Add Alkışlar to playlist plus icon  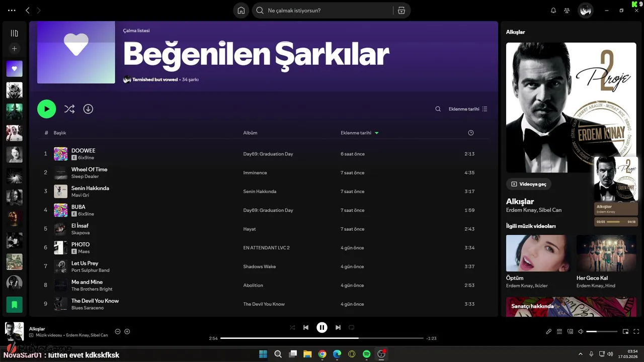127,331
